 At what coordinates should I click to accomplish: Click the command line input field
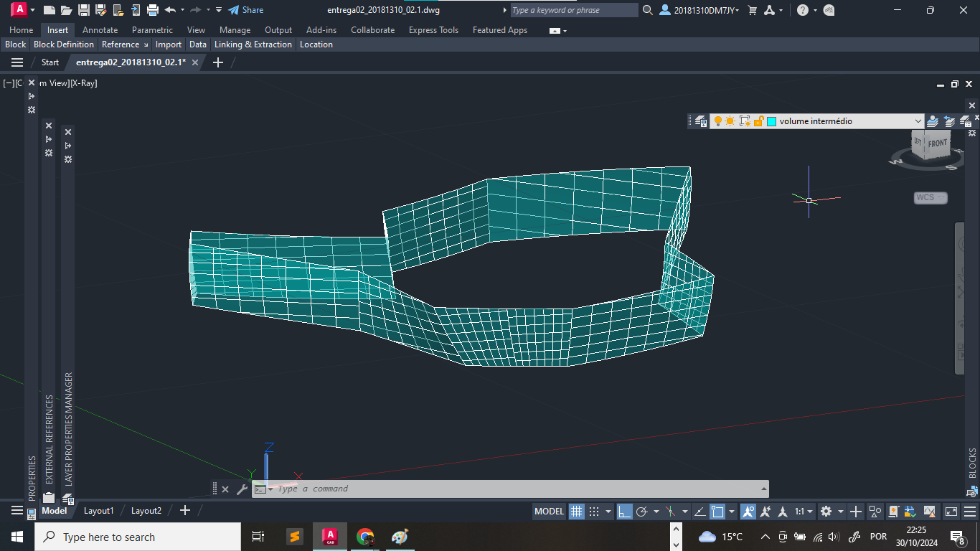[517, 489]
